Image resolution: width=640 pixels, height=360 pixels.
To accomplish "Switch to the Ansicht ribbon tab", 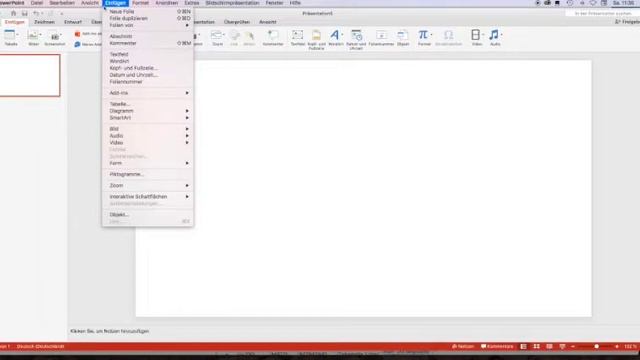I will coord(268,22).
